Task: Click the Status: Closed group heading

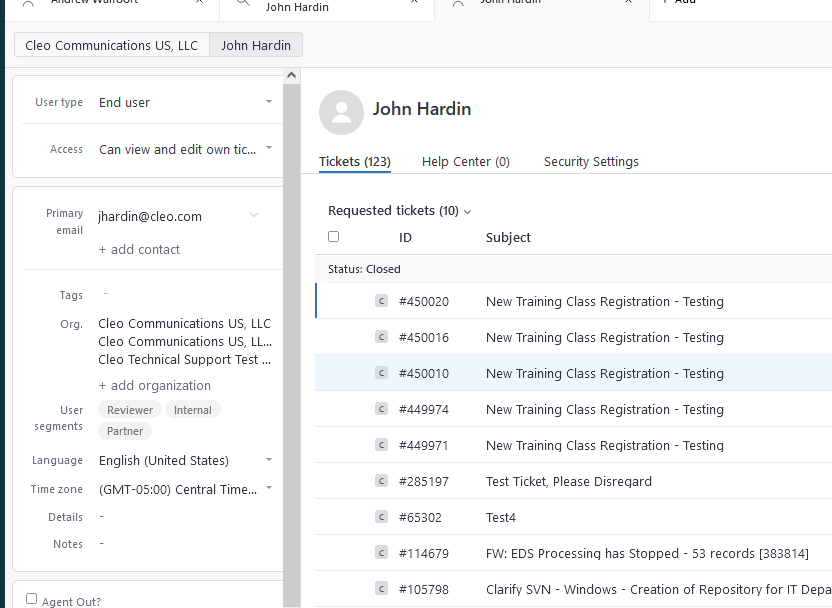Action: click(364, 269)
